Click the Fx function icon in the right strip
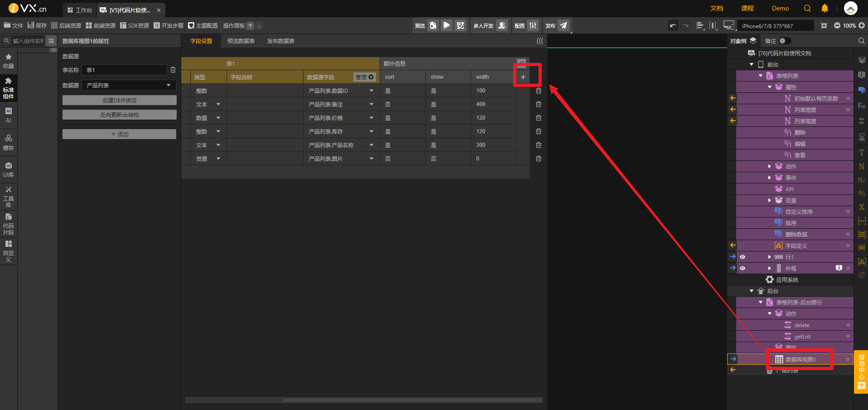868x410 pixels. [x=862, y=106]
